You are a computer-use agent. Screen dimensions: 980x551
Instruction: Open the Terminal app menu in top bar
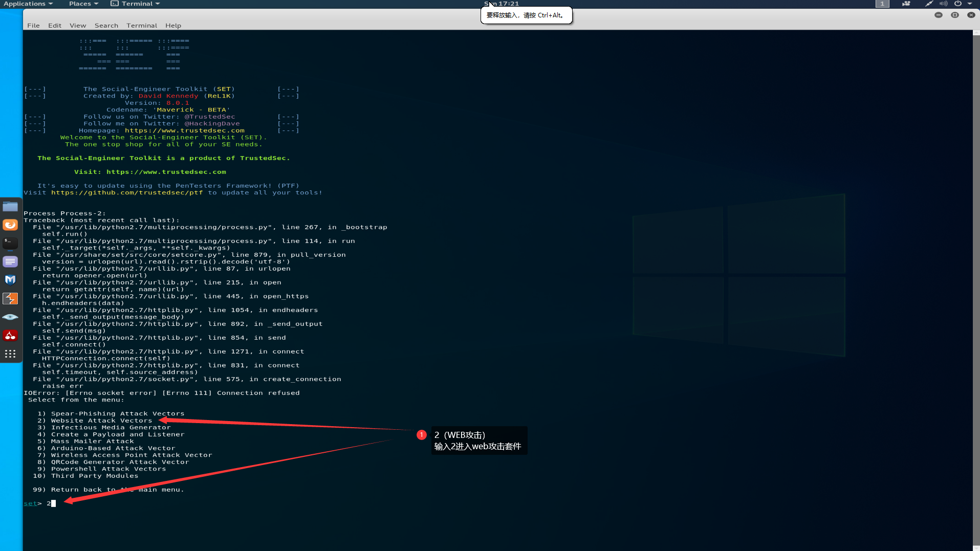coord(136,4)
